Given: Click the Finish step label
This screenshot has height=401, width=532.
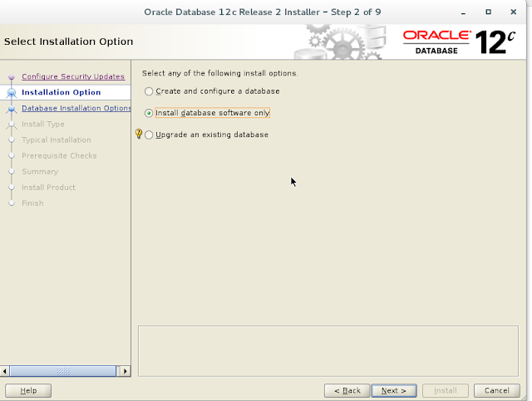Looking at the screenshot, I should [32, 203].
